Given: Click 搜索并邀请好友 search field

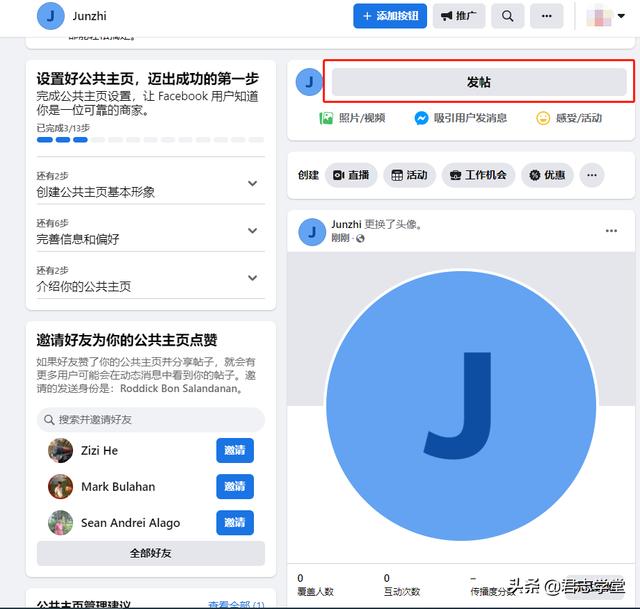Looking at the screenshot, I should (151, 420).
